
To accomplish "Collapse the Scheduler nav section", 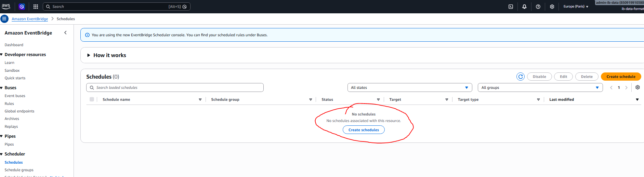I will (1, 154).
